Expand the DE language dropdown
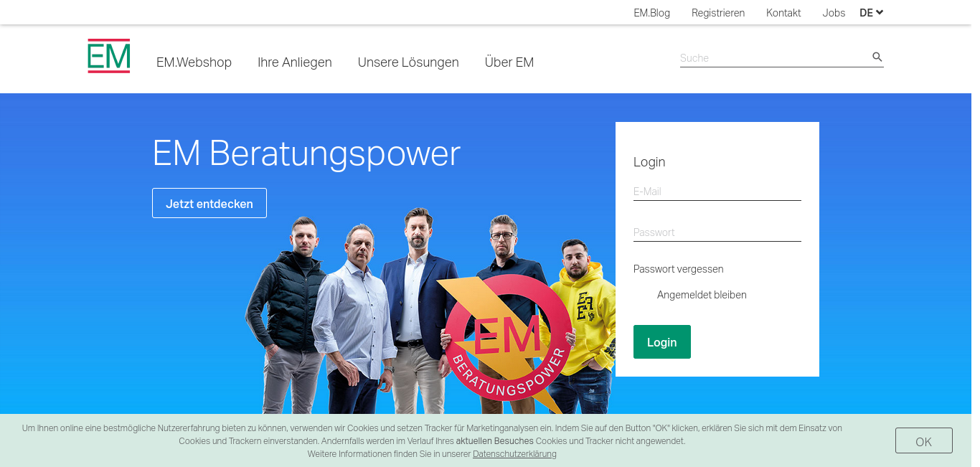The image size is (980, 467). click(x=871, y=12)
